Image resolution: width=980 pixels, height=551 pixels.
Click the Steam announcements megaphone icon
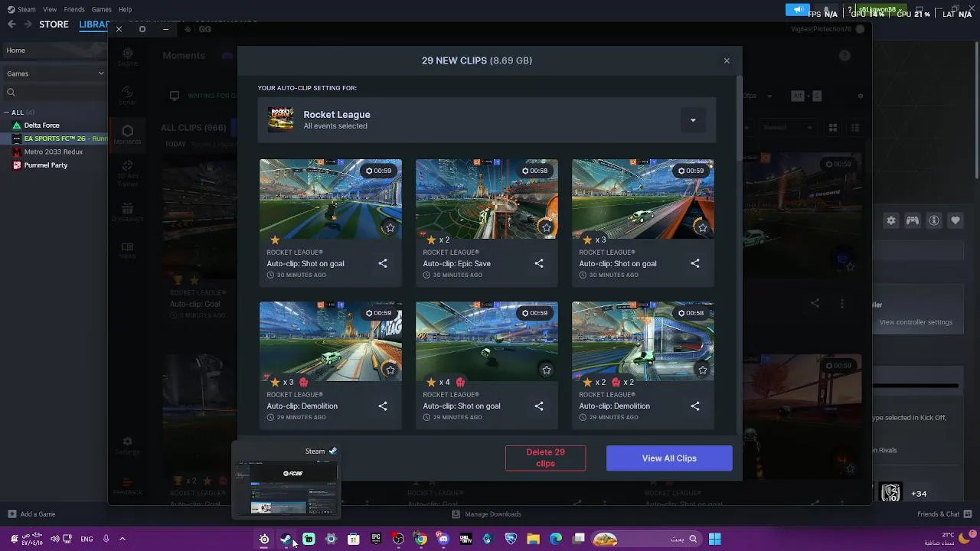pos(797,10)
